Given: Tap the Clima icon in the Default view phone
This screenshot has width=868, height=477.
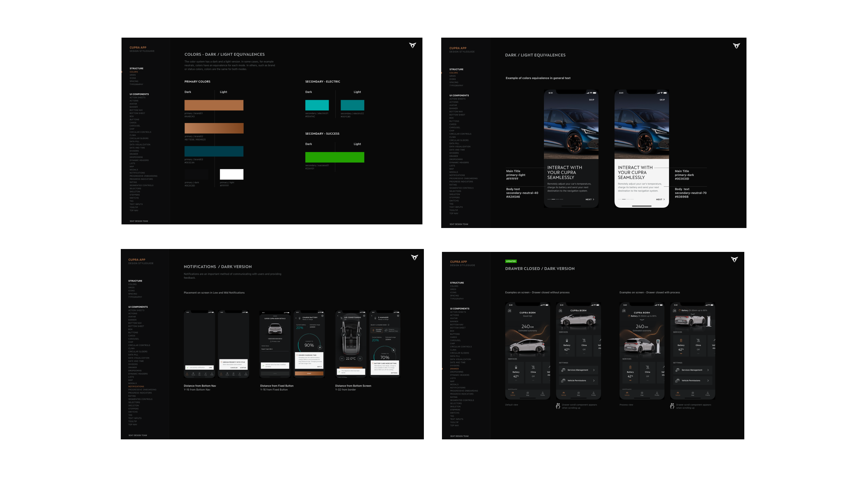Looking at the screenshot, I should 533,367.
